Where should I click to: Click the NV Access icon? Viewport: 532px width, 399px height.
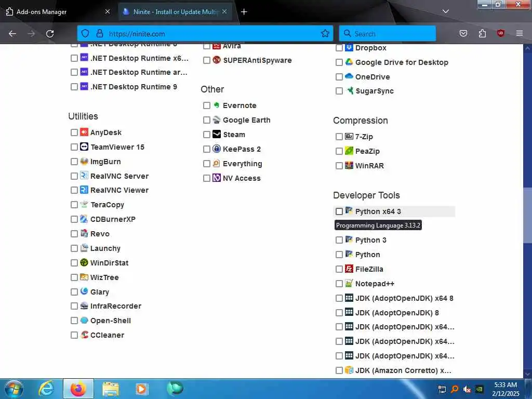217,178
